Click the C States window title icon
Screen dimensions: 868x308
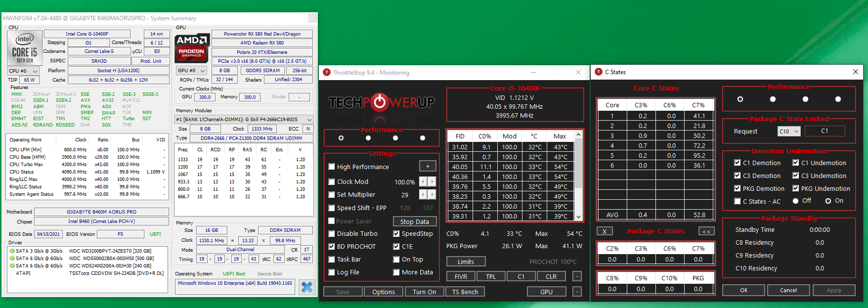click(x=599, y=72)
